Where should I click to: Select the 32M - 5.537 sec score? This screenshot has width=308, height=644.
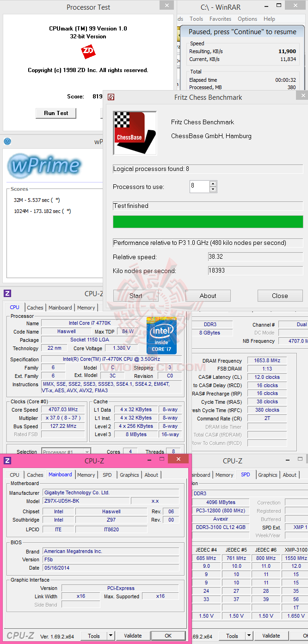37,200
